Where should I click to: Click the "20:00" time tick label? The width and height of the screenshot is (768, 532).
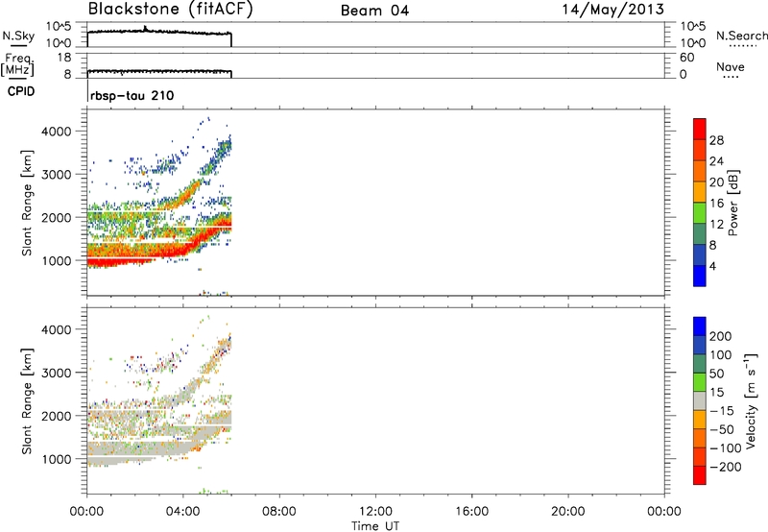point(568,512)
